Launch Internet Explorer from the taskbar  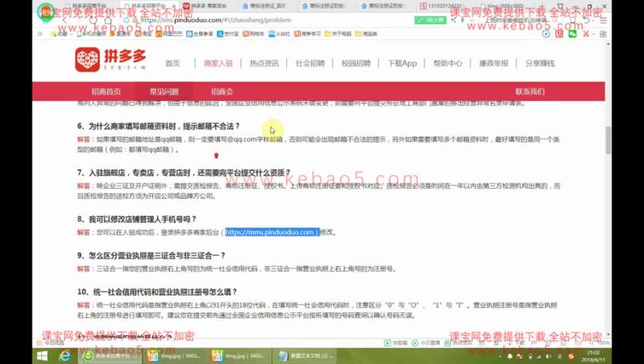64,356
